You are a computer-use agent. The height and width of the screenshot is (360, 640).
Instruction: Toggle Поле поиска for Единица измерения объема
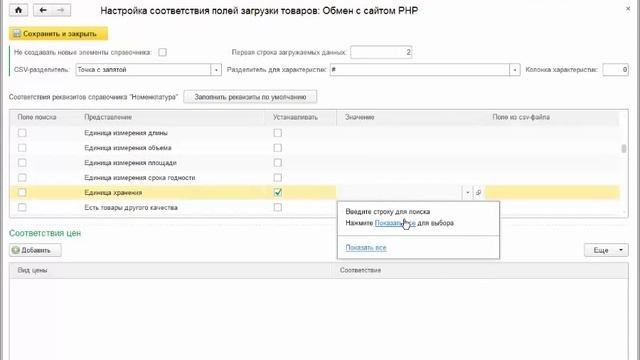click(22, 148)
